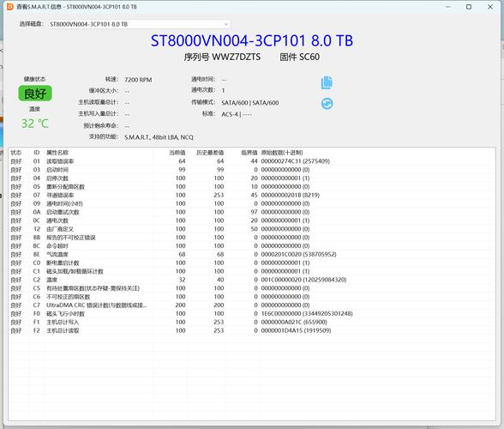Select the C0 断电重启计数 row
The width and height of the screenshot is (504, 429).
[252, 263]
